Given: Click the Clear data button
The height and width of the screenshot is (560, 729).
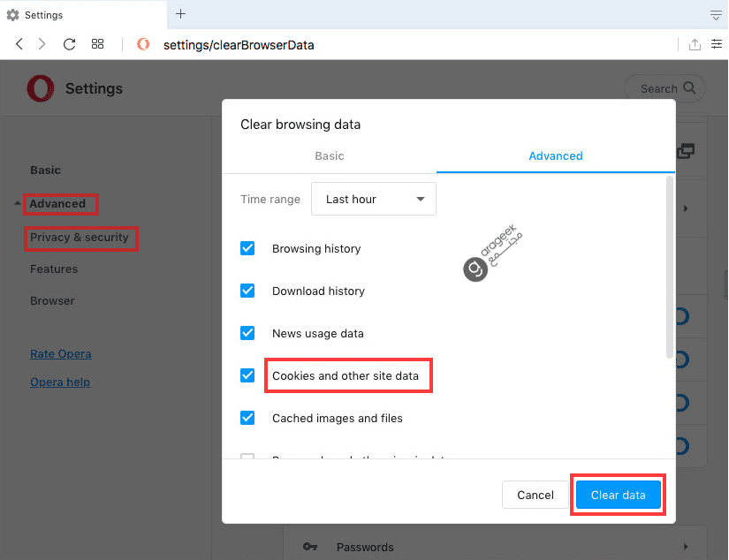Looking at the screenshot, I should [x=618, y=495].
